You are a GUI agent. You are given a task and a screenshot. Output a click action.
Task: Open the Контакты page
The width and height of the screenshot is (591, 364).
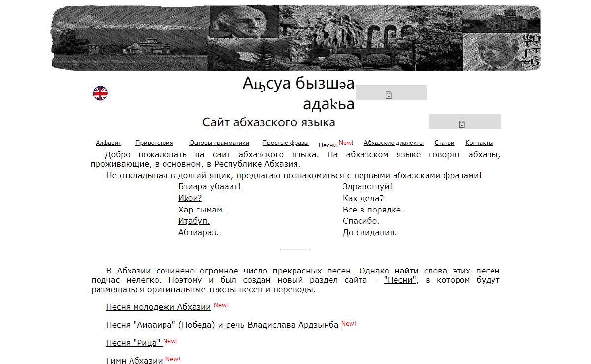coord(479,143)
